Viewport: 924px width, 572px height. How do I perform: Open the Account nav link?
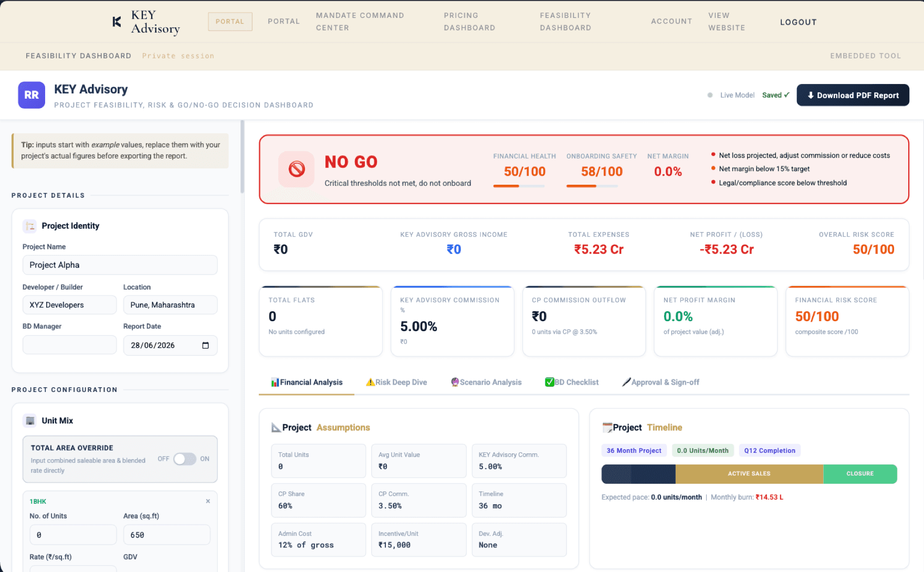click(671, 22)
